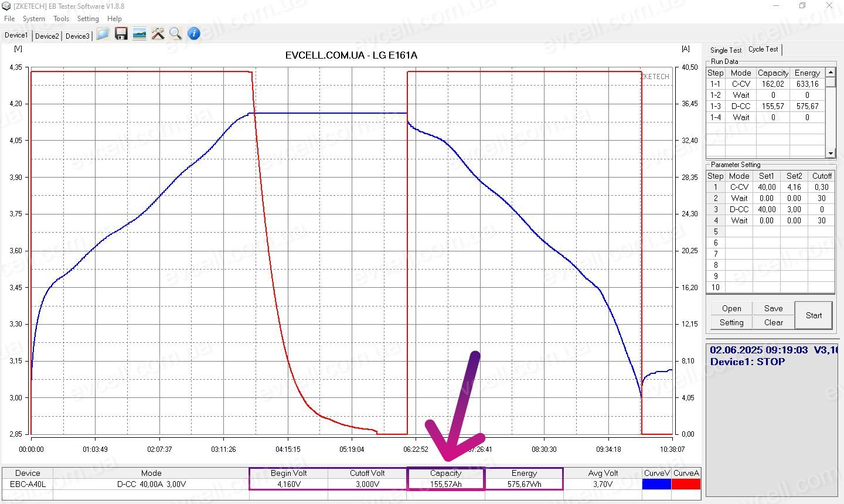The height and width of the screenshot is (504, 844).
Task: Select step 3 D-CC mode cell in Parameter Setting
Action: [739, 209]
